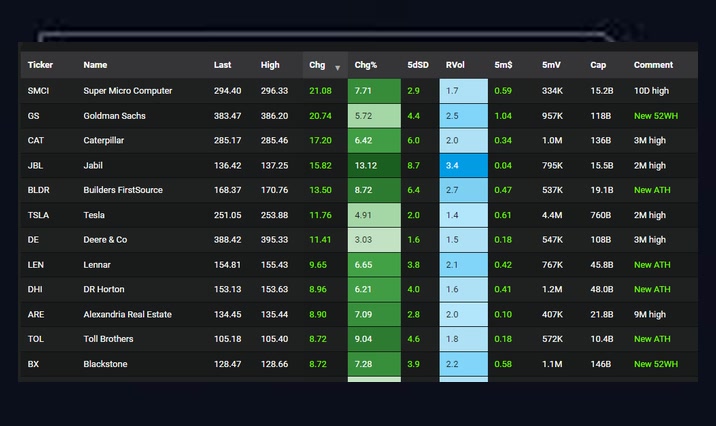
Task: Click Builders FirstSource's New ATH comment
Action: pos(652,190)
